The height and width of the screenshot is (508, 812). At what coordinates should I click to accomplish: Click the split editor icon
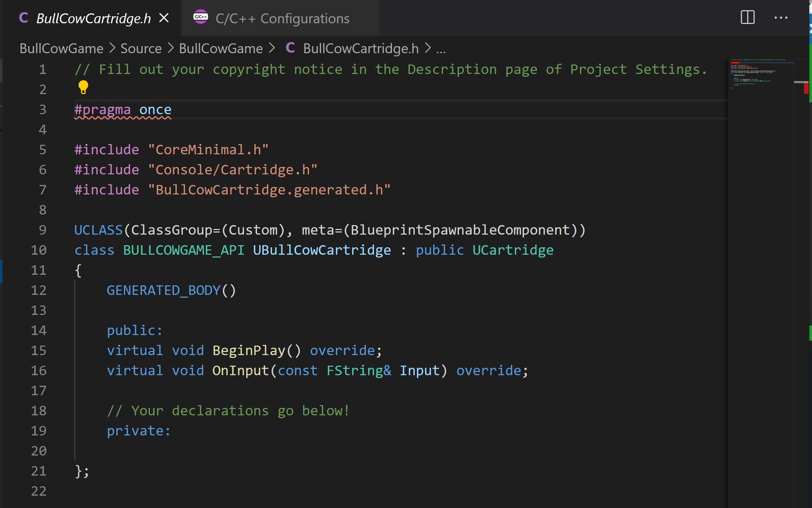click(748, 18)
